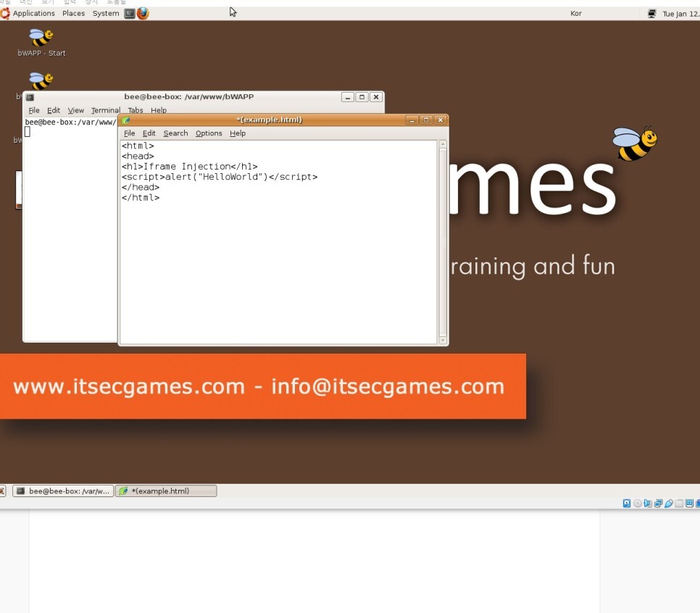Open the Firefox browser launcher in top panel

[143, 13]
